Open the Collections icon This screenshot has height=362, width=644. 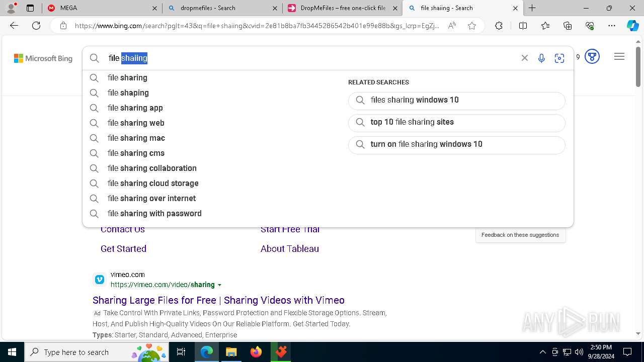[568, 26]
